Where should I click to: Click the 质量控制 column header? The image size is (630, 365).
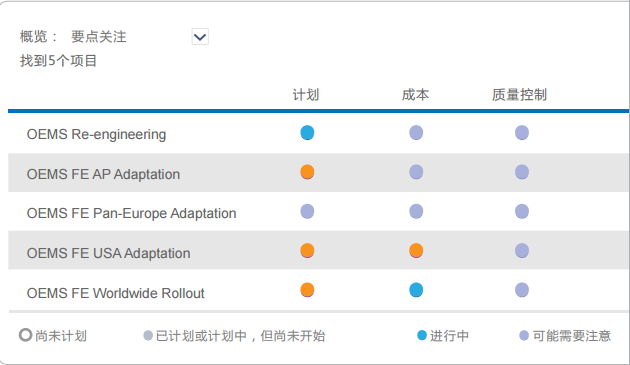click(520, 95)
